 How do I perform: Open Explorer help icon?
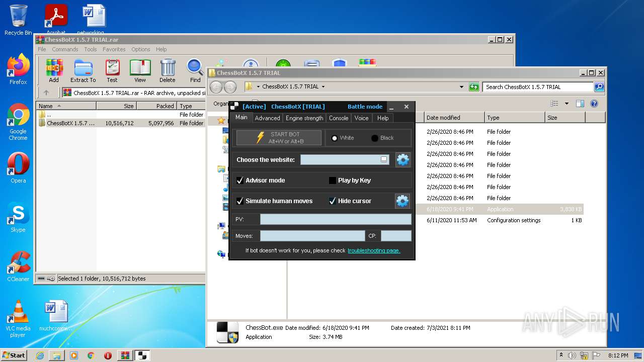(594, 104)
